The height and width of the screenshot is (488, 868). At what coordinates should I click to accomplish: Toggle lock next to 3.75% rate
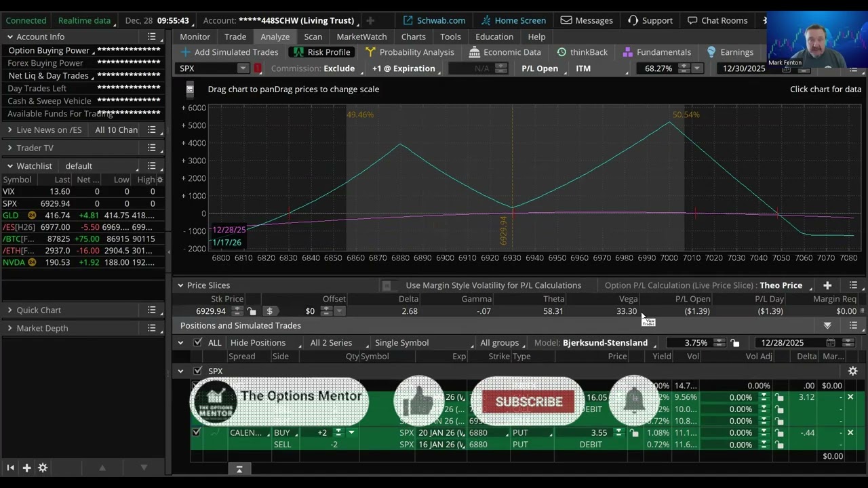tap(735, 343)
